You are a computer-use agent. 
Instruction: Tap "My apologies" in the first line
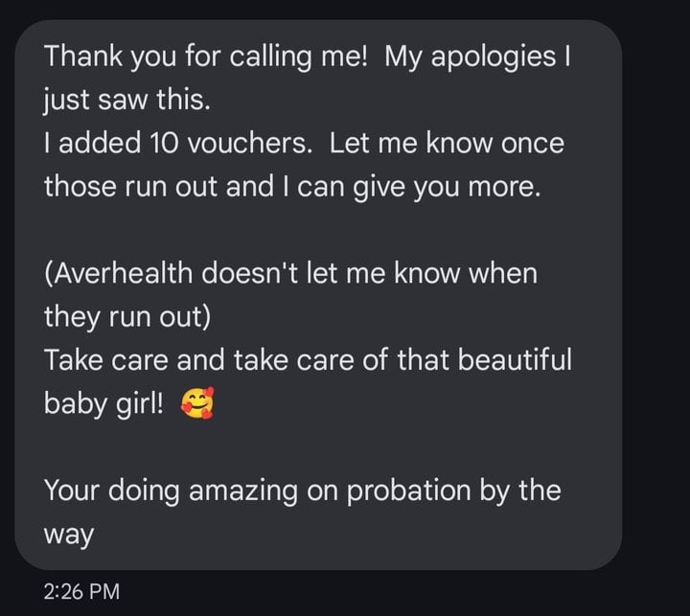471,57
